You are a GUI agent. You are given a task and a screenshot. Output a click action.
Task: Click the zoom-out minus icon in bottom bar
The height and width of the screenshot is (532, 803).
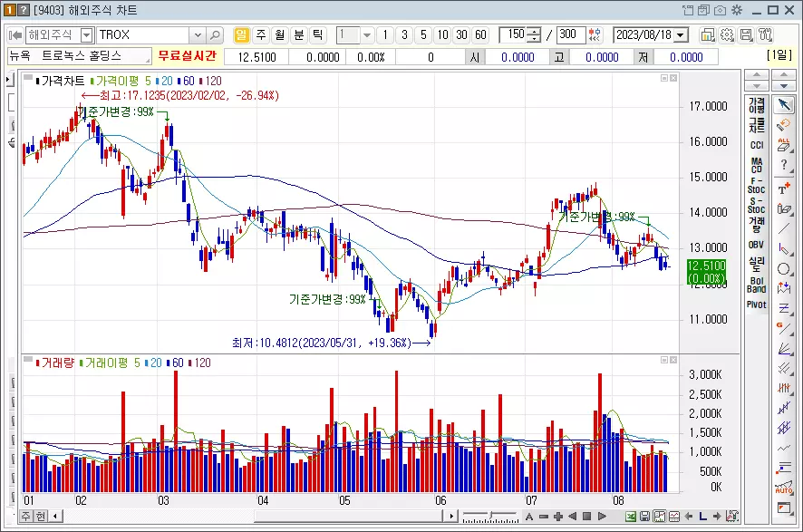(x=544, y=516)
